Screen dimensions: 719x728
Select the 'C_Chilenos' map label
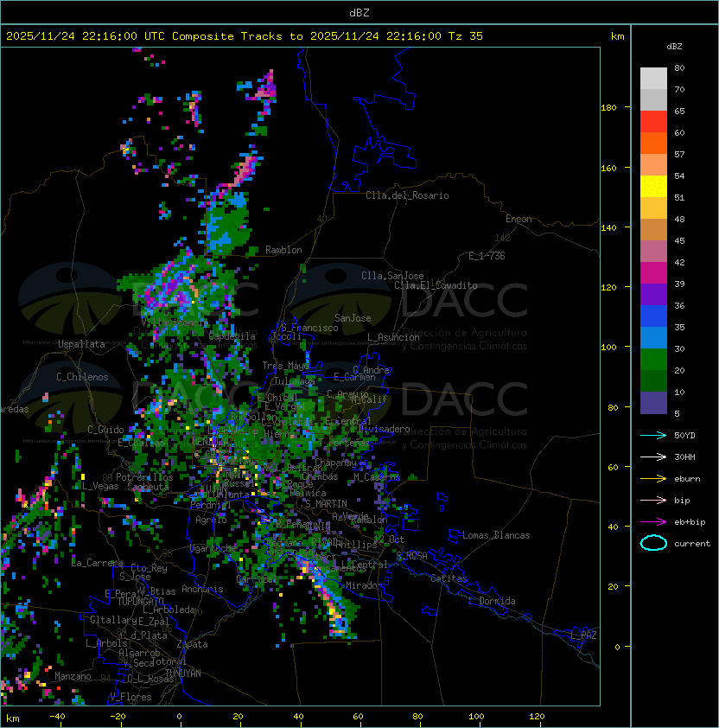click(x=82, y=377)
